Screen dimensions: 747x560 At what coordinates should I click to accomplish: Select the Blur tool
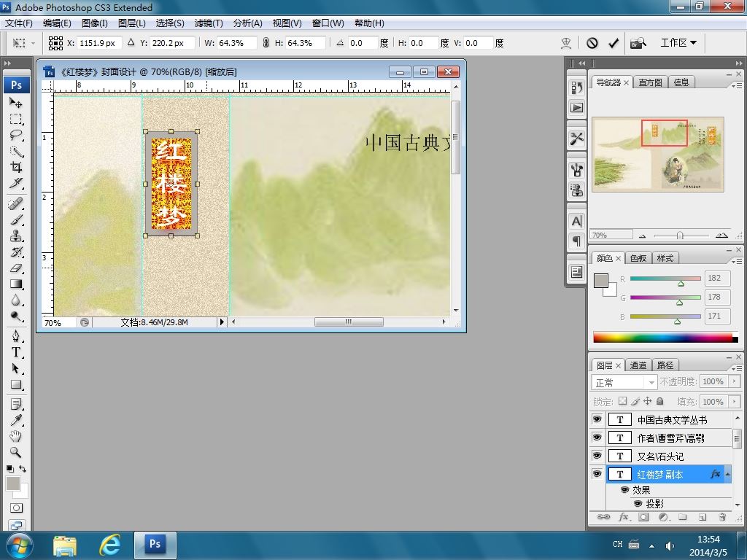tap(16, 300)
